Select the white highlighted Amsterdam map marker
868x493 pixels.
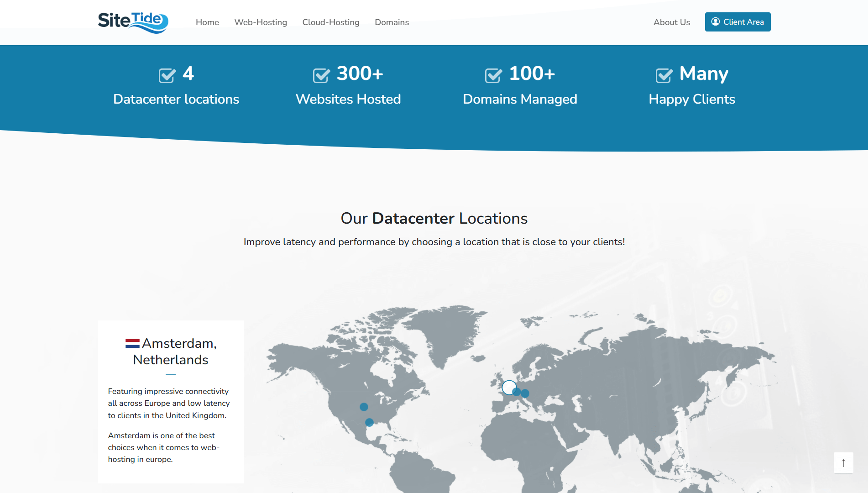[x=508, y=387]
